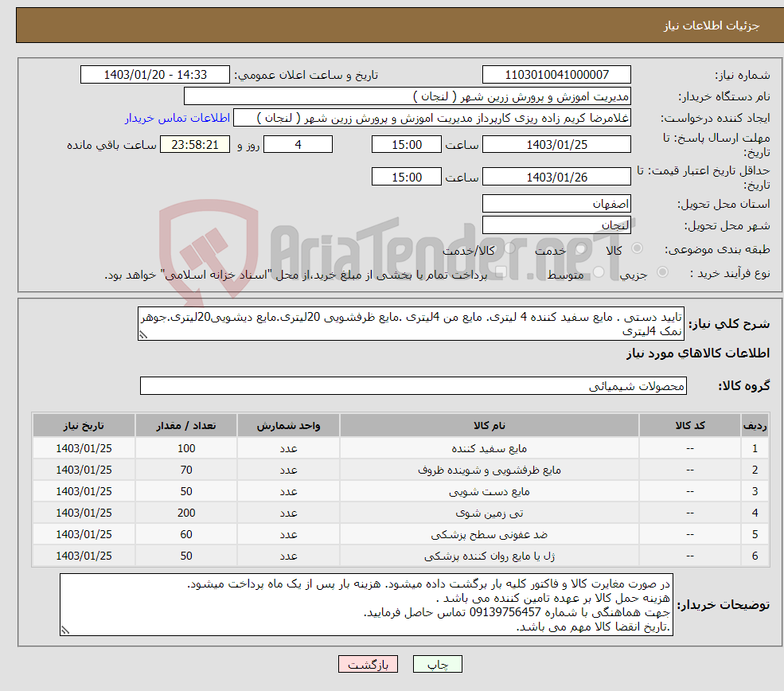Image resolution: width=784 pixels, height=691 pixels.
Task: Click ضد عفونی سطح پزشکی cell
Action: pyautogui.click(x=490, y=534)
